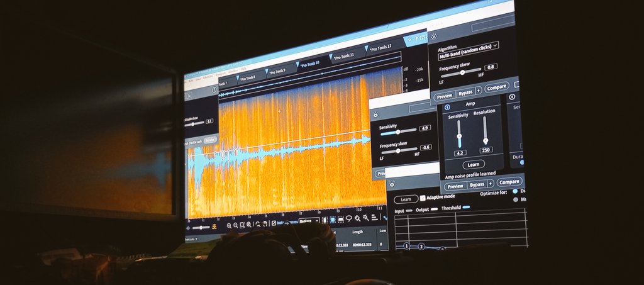Viewport: 644px width, 285px height.
Task: Toggle the Instant process checkbox
Action: click(274, 223)
